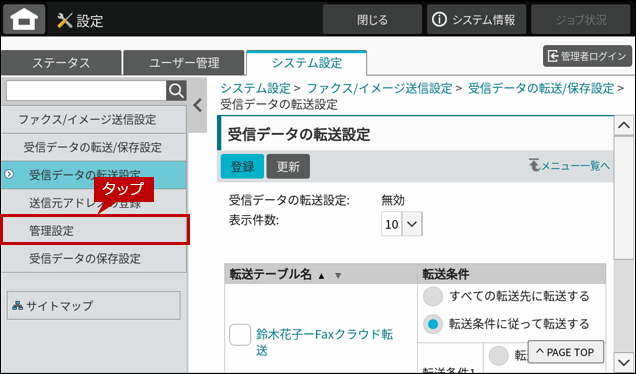Click 管理者ログイン button
636x374 pixels.
(587, 56)
